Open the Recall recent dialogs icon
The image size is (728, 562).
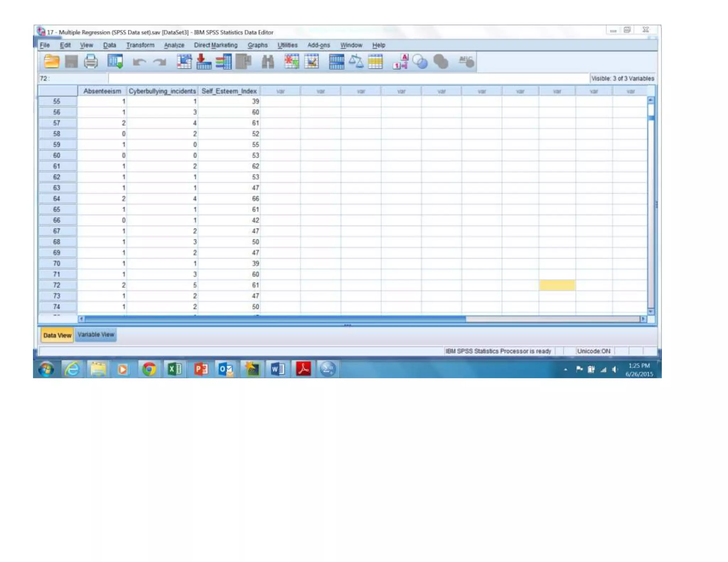[115, 62]
